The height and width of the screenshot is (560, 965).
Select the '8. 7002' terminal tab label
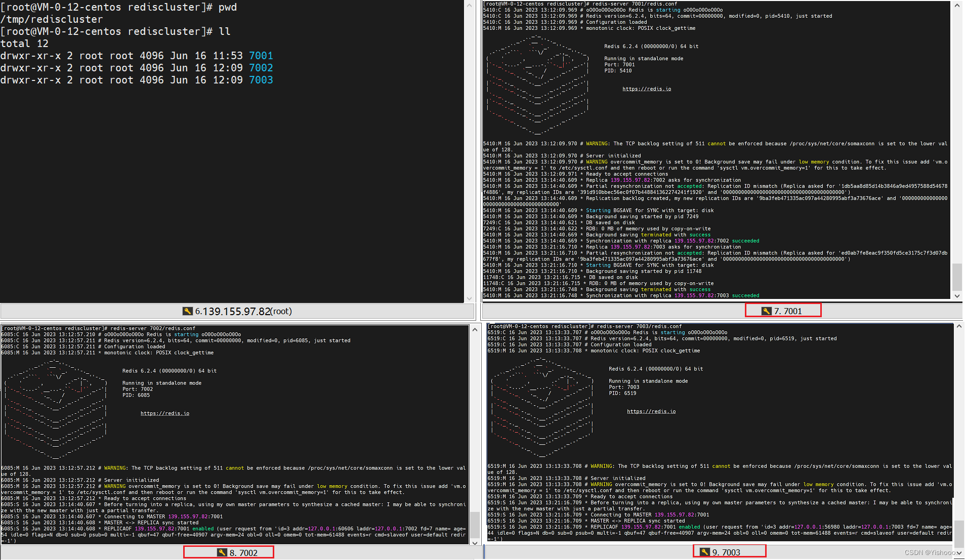(x=243, y=552)
